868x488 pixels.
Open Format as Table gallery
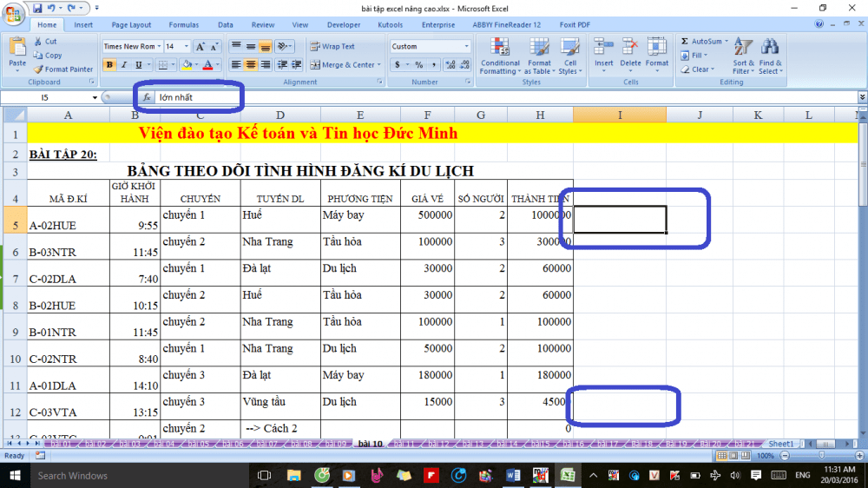tap(539, 56)
